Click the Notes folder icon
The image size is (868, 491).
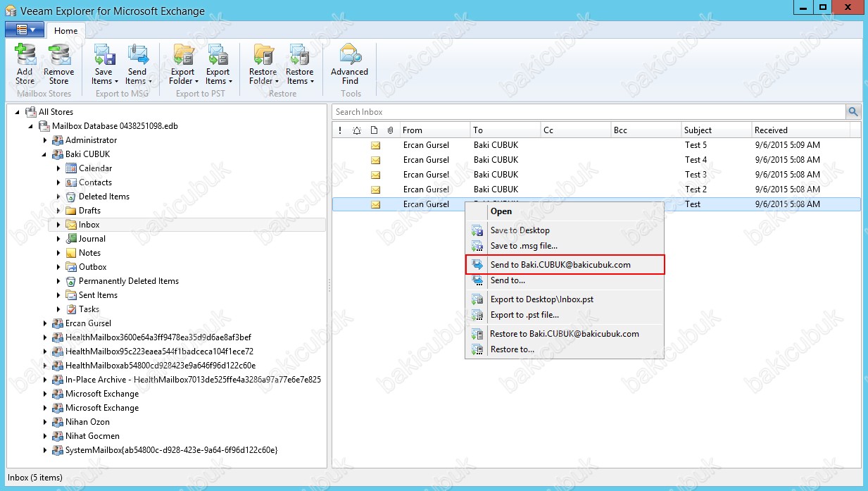tap(70, 253)
